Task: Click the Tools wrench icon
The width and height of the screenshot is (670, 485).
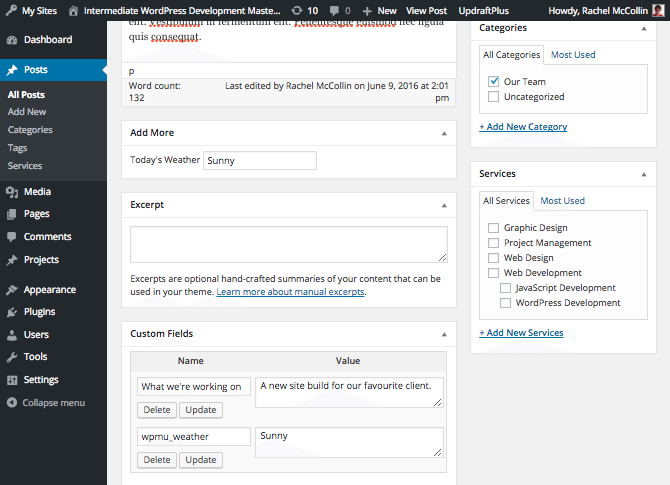Action: (x=11, y=357)
